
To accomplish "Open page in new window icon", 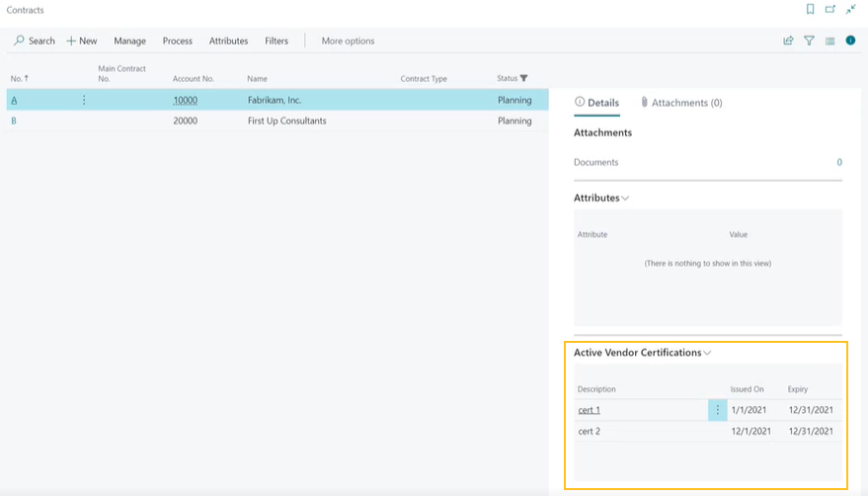I will pyautogui.click(x=830, y=10).
